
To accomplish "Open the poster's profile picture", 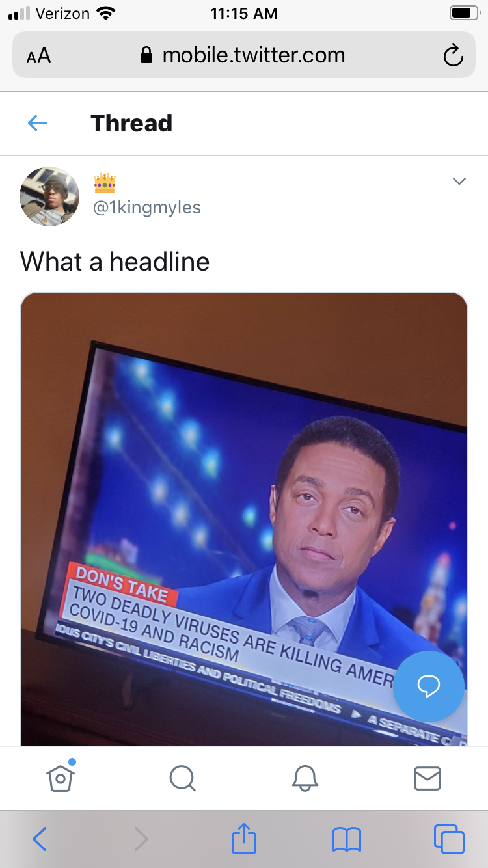I will (49, 196).
